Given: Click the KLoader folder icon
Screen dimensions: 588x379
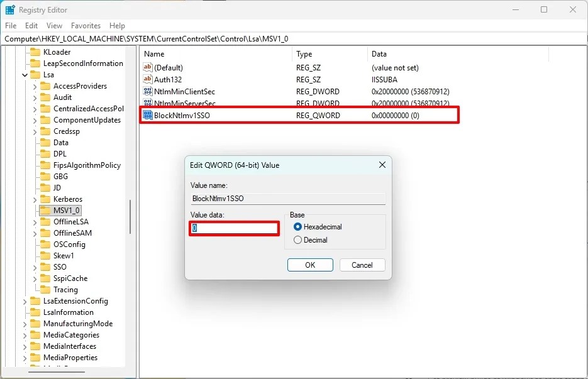Looking at the screenshot, I should [x=35, y=52].
